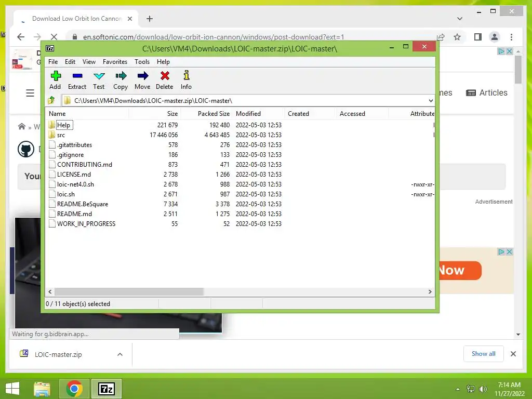The width and height of the screenshot is (532, 399).
Task: Click the Chrome taskbar icon
Action: click(74, 389)
